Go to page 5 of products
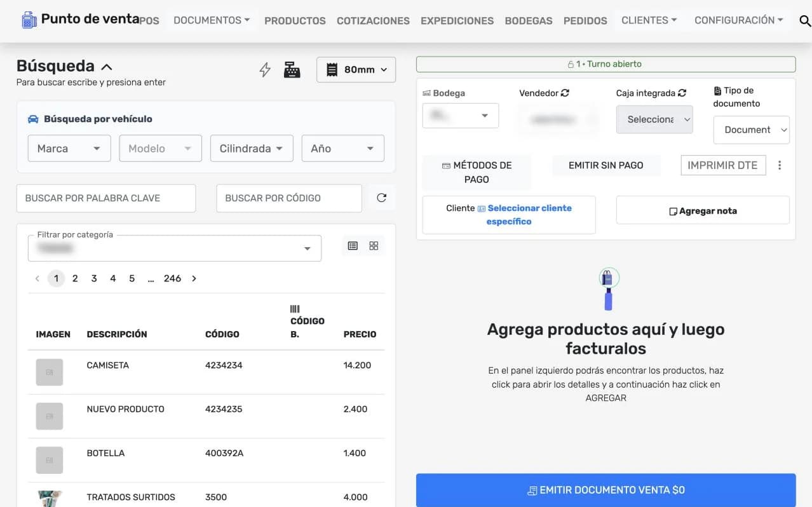 click(132, 278)
